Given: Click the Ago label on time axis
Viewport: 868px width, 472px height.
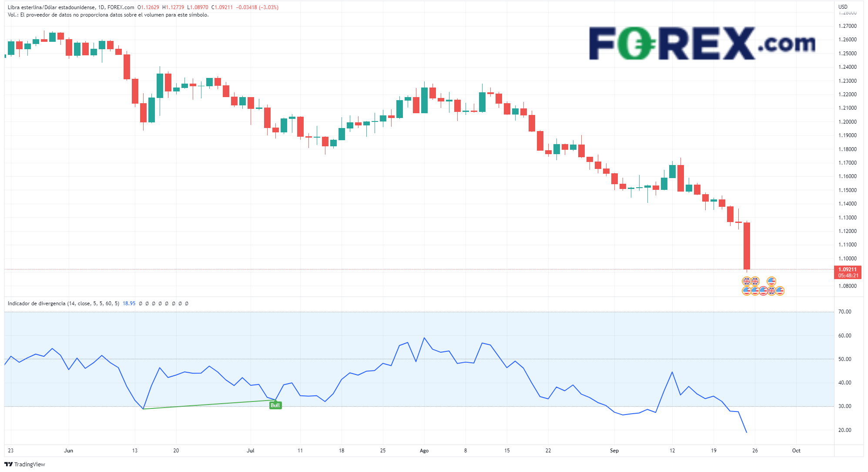Looking at the screenshot, I should tap(424, 451).
